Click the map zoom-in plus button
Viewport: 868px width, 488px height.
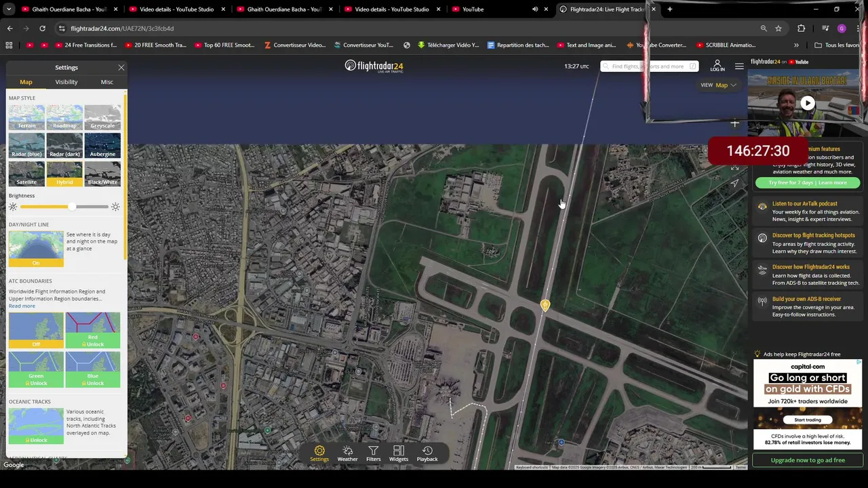pyautogui.click(x=734, y=123)
